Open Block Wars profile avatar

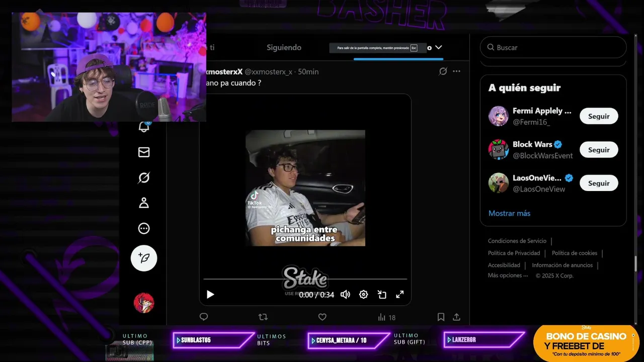pyautogui.click(x=498, y=150)
